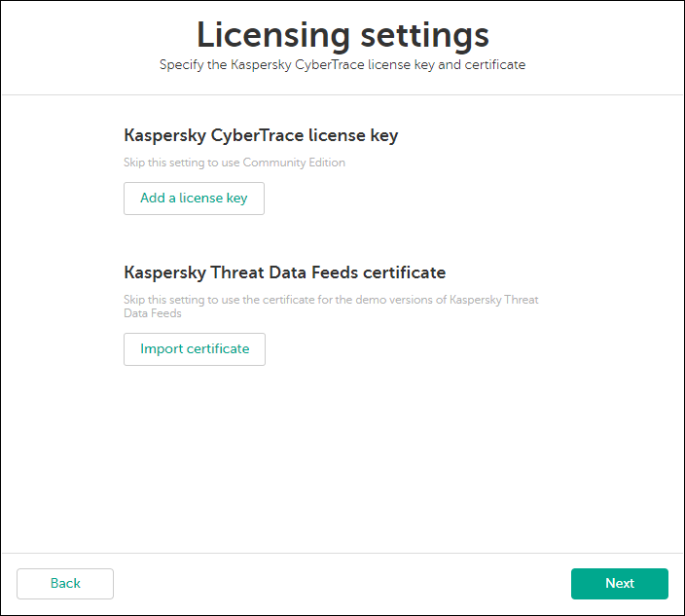The width and height of the screenshot is (685, 616).
Task: Click the subtitle under Licensing settings
Action: click(x=342, y=65)
